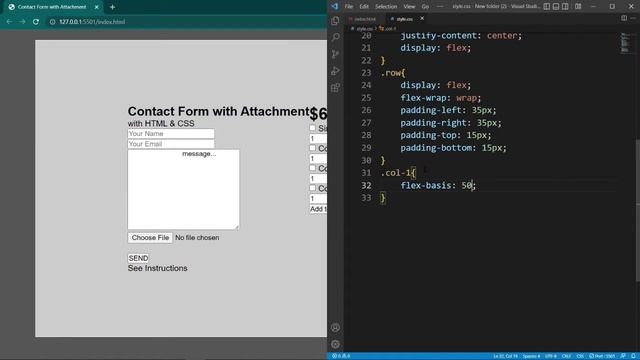Click line number 32 in gutter
The height and width of the screenshot is (360, 640).
[366, 185]
